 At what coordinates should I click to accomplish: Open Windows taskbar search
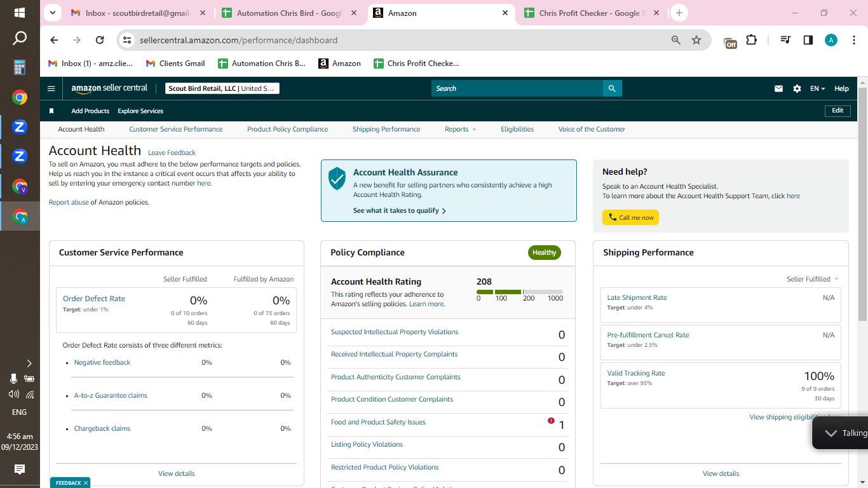tap(20, 39)
